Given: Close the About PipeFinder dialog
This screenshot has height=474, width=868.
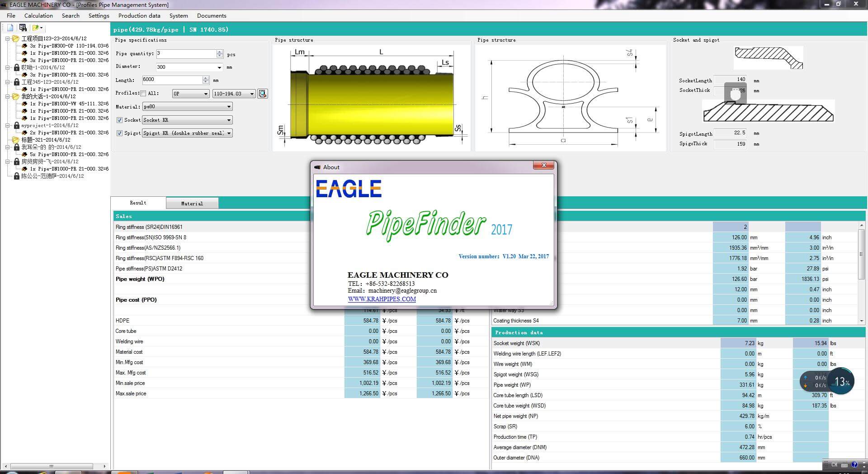Looking at the screenshot, I should (x=543, y=166).
